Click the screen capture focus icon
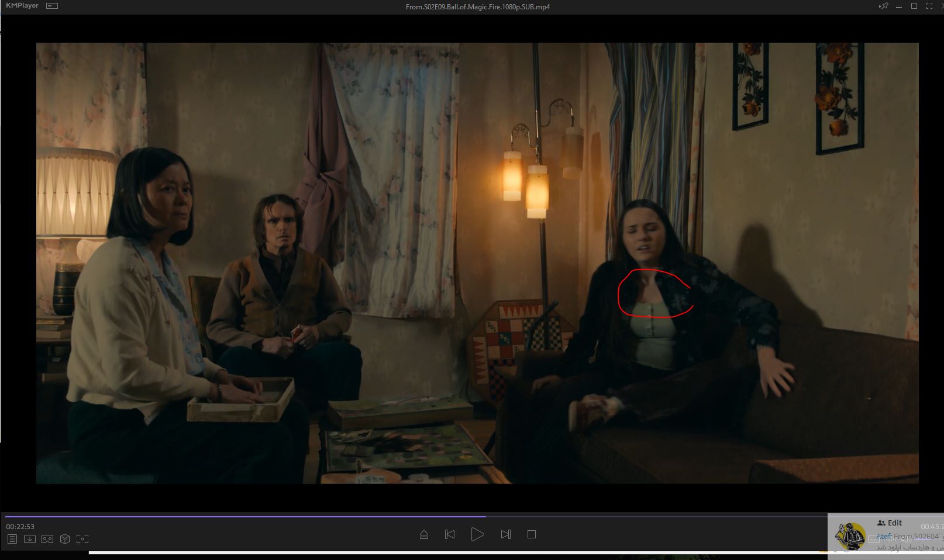Screen dimensions: 944x560 click(x=82, y=539)
